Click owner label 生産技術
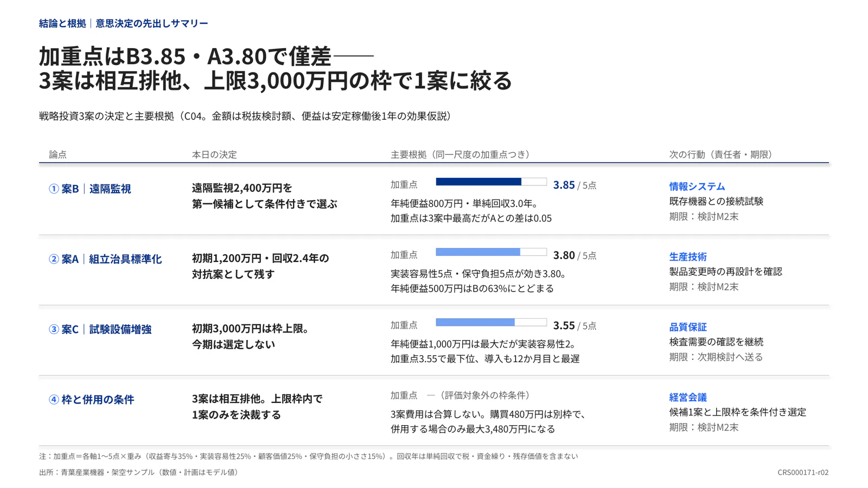Image resolution: width=868 pixels, height=488 pixels. (688, 257)
